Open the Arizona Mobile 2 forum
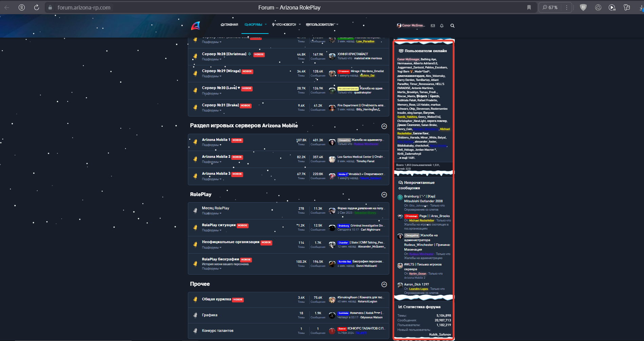The width and height of the screenshot is (644, 341). click(216, 156)
